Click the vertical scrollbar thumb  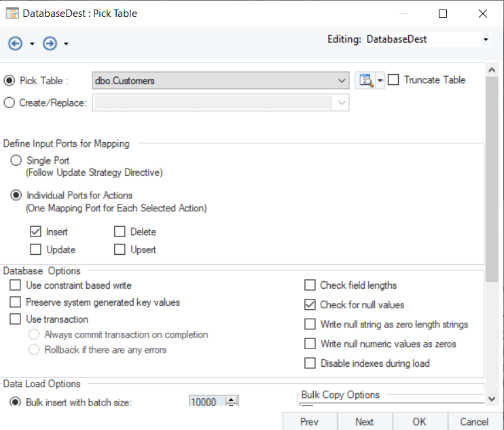tap(492, 179)
